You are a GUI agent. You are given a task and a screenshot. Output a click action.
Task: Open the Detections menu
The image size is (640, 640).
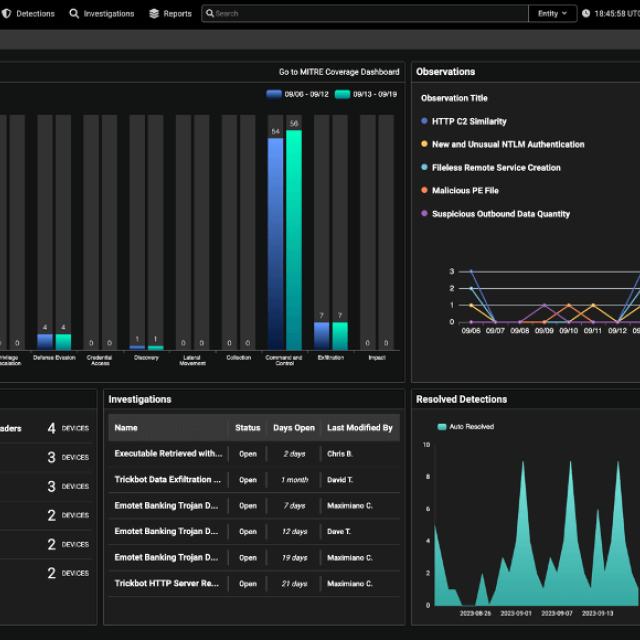[x=36, y=13]
